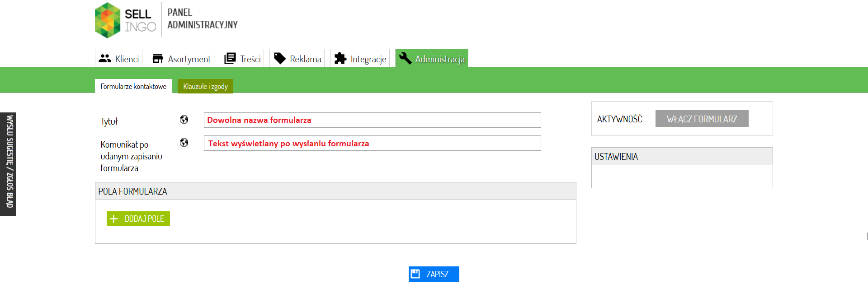Toggle the Włącz formularz activity button

tap(702, 119)
